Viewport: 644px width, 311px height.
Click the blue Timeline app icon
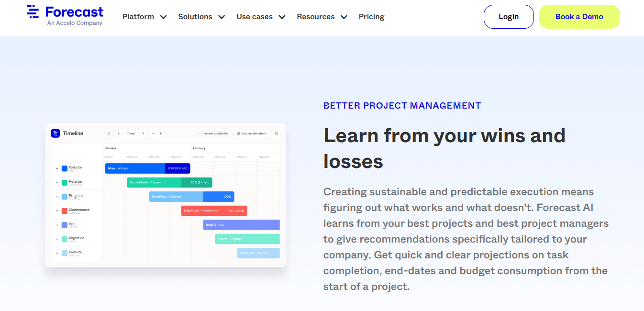[55, 133]
